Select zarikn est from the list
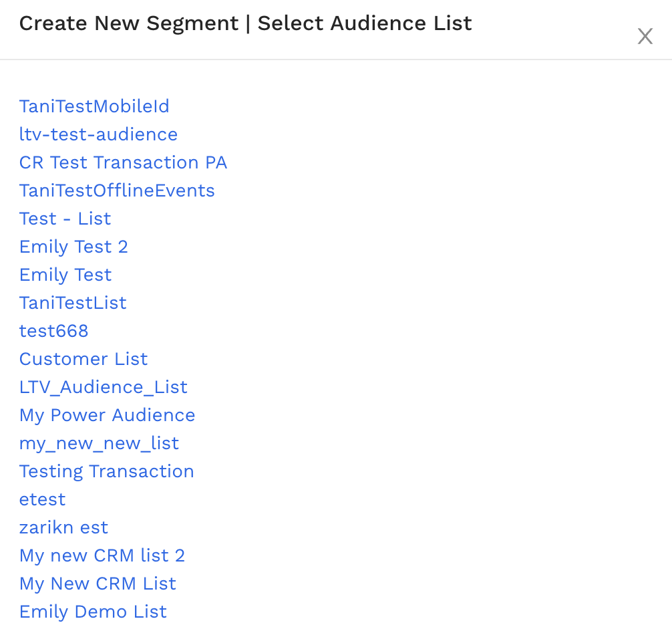 63,527
